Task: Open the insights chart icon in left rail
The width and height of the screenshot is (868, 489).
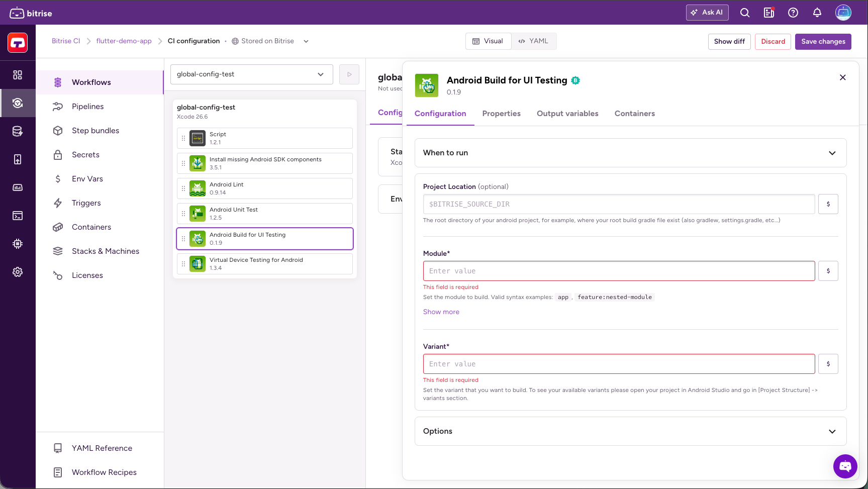Action: (x=18, y=187)
